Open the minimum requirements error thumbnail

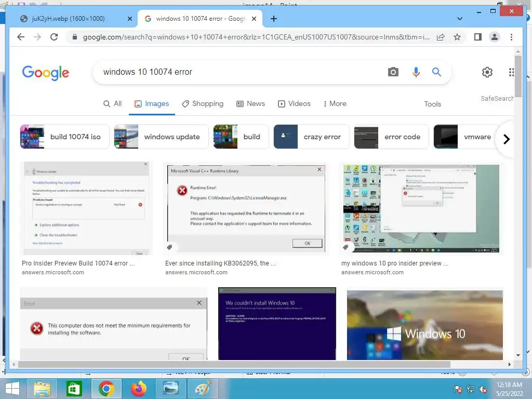113,324
